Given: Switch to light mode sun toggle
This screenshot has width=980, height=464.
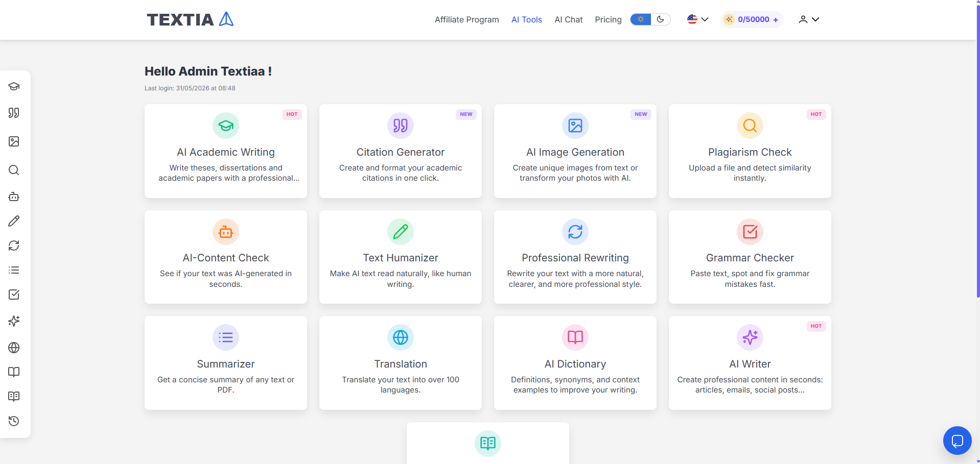Looking at the screenshot, I should (641, 19).
